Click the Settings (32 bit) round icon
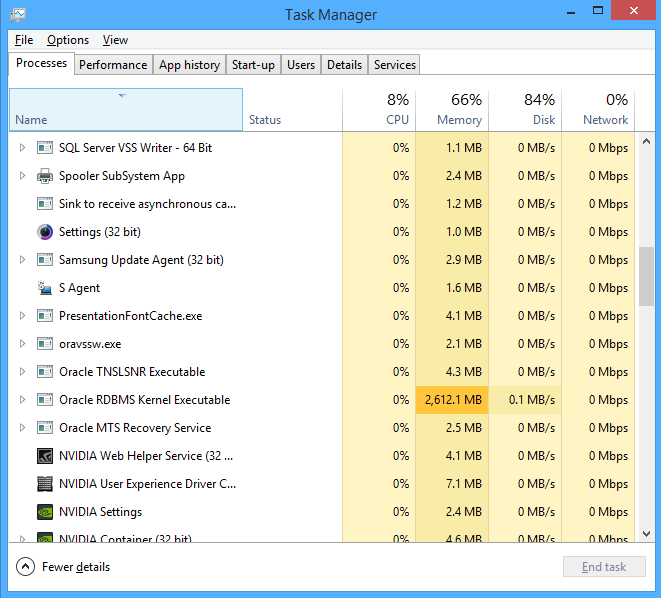 (45, 232)
